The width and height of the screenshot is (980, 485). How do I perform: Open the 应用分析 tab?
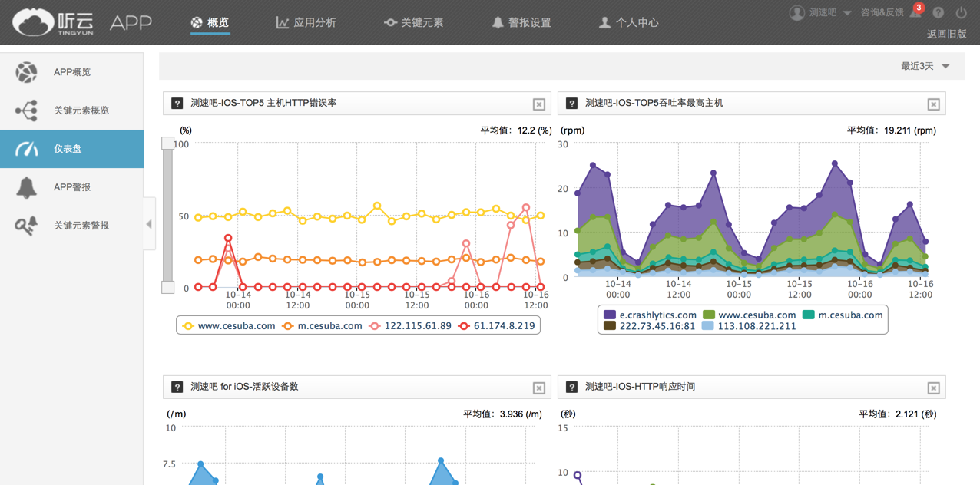tap(306, 22)
